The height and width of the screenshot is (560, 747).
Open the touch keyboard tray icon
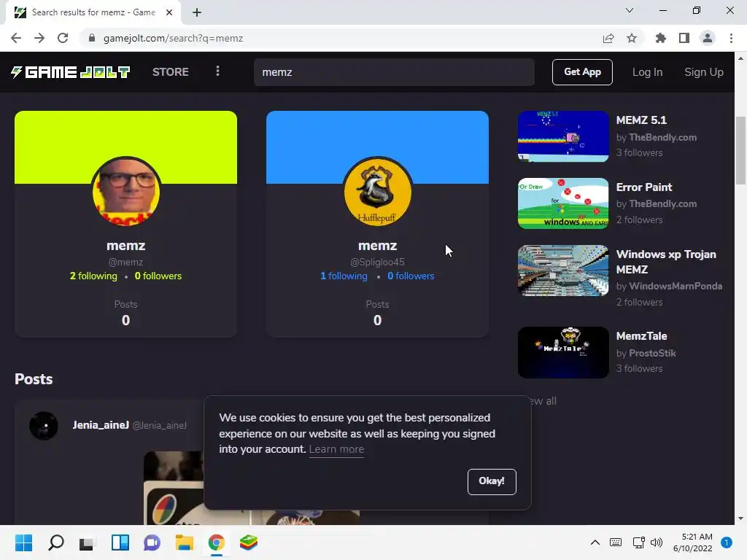tap(616, 542)
